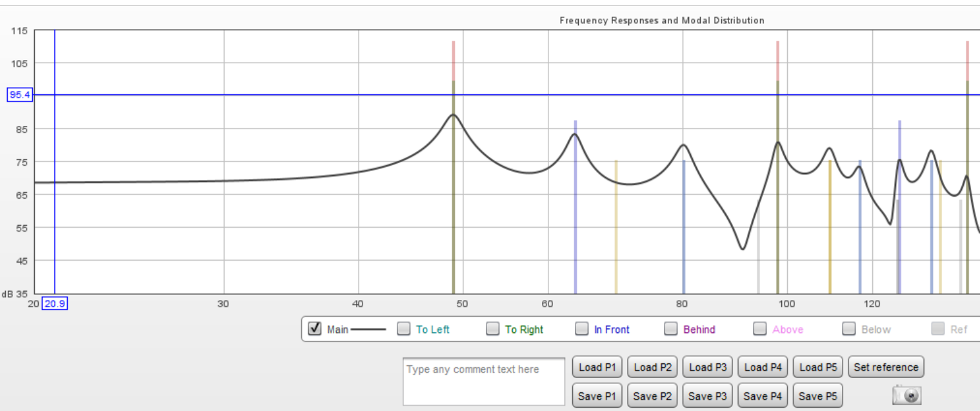Tick the Below trace checkbox
Screen dimensions: 980x411
[850, 329]
